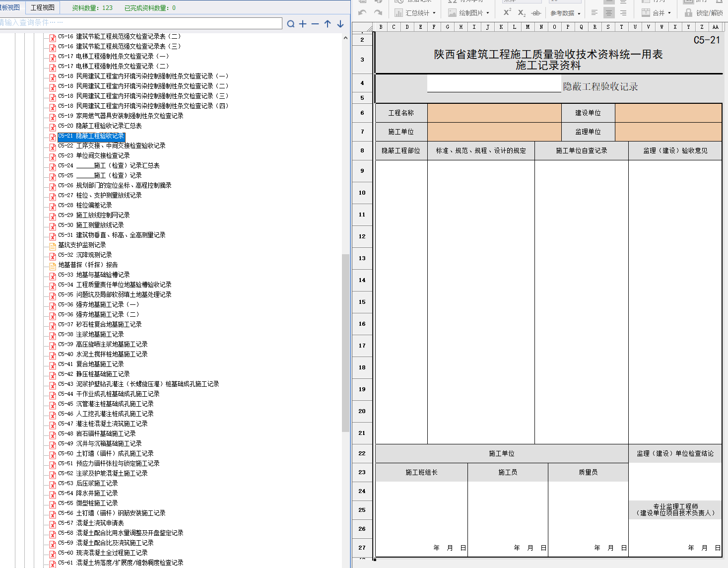The image size is (728, 568).
Task: Select C5-34 工程质量责任单位地基验槽 item
Action: 115,285
